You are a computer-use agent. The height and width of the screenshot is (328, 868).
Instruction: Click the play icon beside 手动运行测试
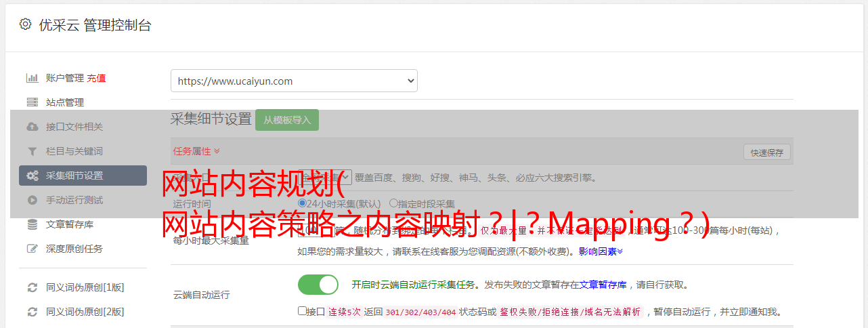tap(32, 200)
